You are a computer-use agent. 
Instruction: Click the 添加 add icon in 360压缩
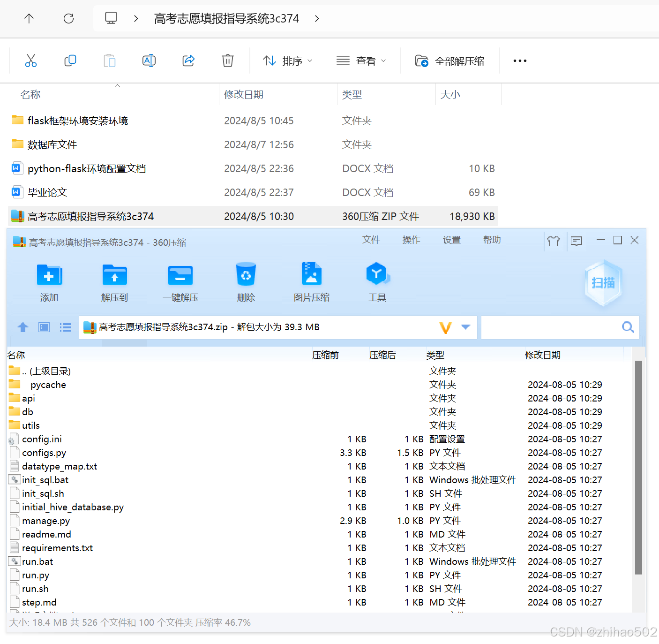click(49, 275)
